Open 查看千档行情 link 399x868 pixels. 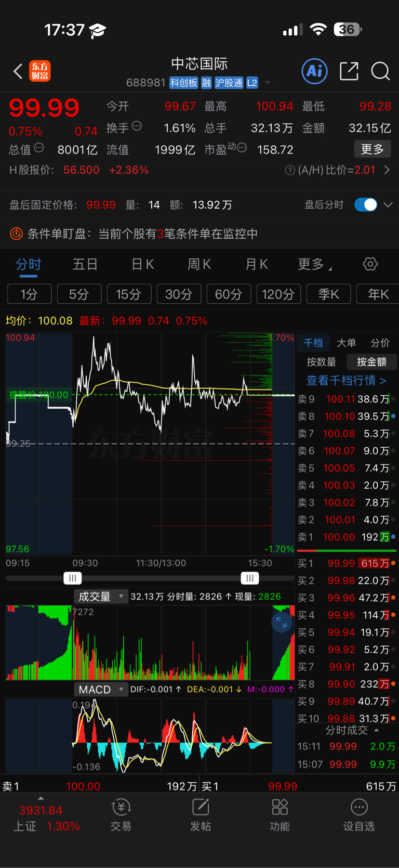tap(346, 381)
